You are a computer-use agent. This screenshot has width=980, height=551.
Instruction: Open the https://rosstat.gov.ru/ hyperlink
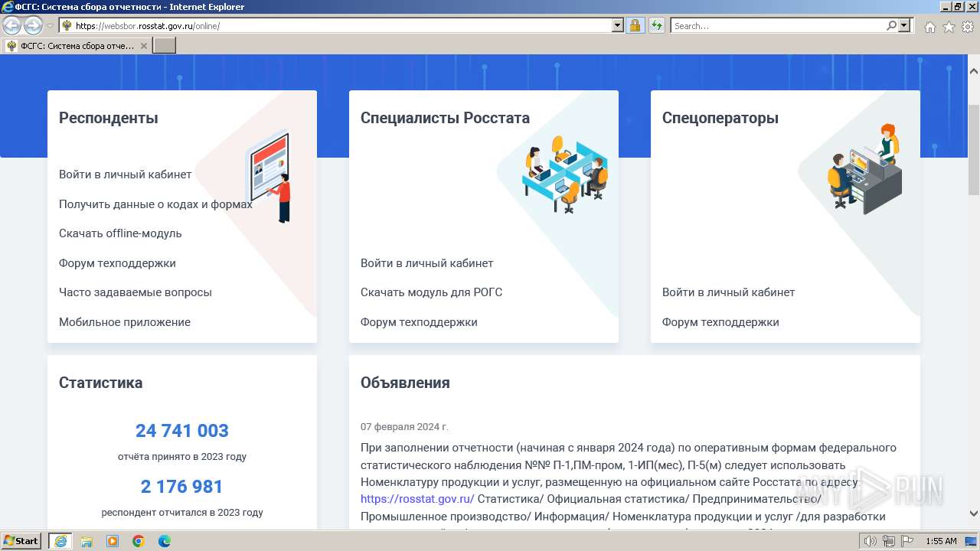417,499
